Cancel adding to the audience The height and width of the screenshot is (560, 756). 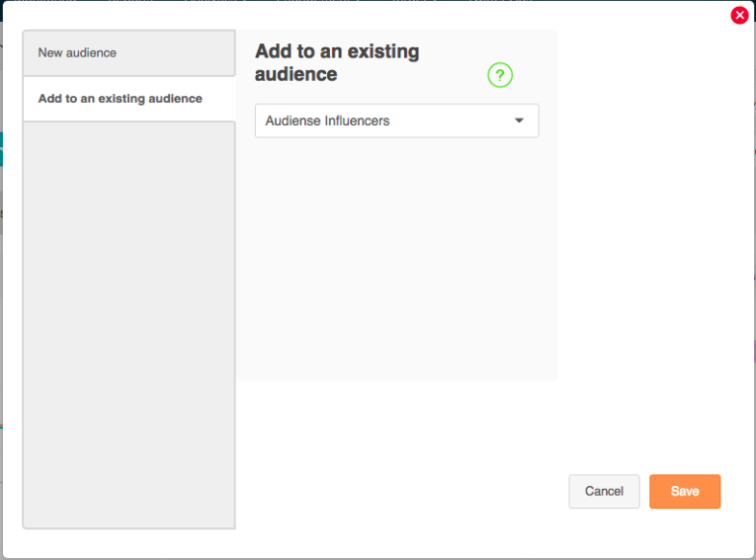coord(604,491)
